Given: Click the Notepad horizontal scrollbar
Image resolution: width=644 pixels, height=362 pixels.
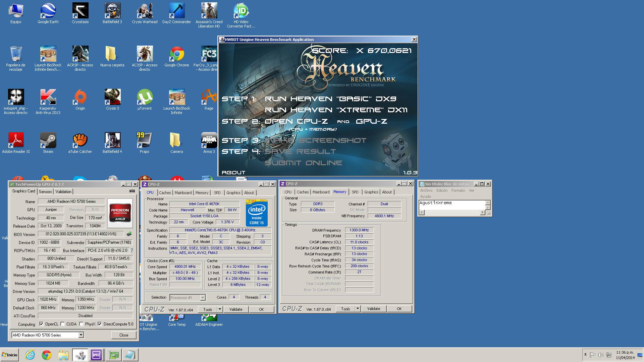Looking at the screenshot, I should 452,213.
